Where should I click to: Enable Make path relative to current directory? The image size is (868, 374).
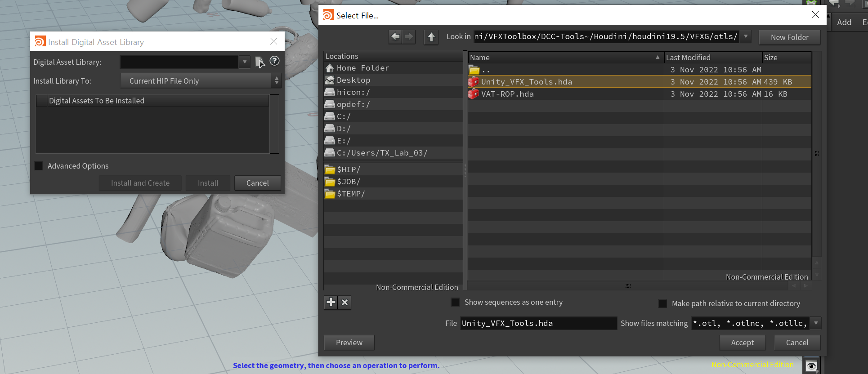(662, 303)
